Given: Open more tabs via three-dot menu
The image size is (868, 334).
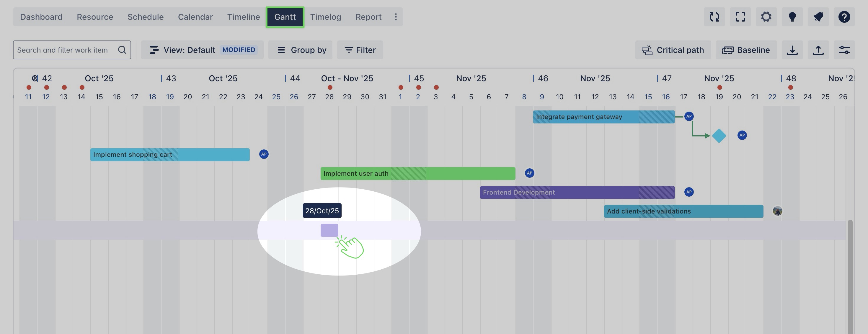Looking at the screenshot, I should click(x=396, y=17).
